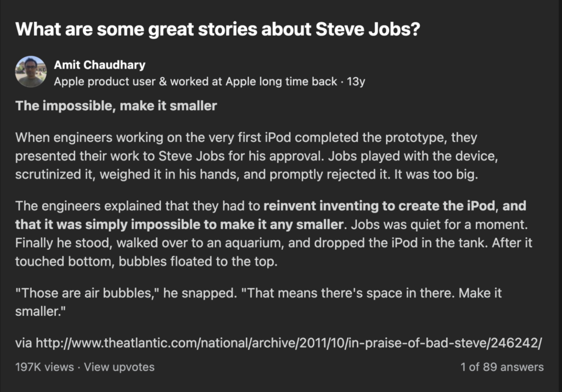562x392 pixels.
Task: Click the "197K views" counter
Action: [44, 367]
